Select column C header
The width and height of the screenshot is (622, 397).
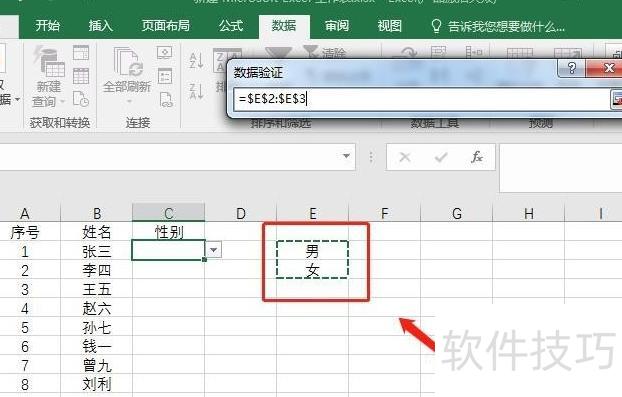(169, 213)
